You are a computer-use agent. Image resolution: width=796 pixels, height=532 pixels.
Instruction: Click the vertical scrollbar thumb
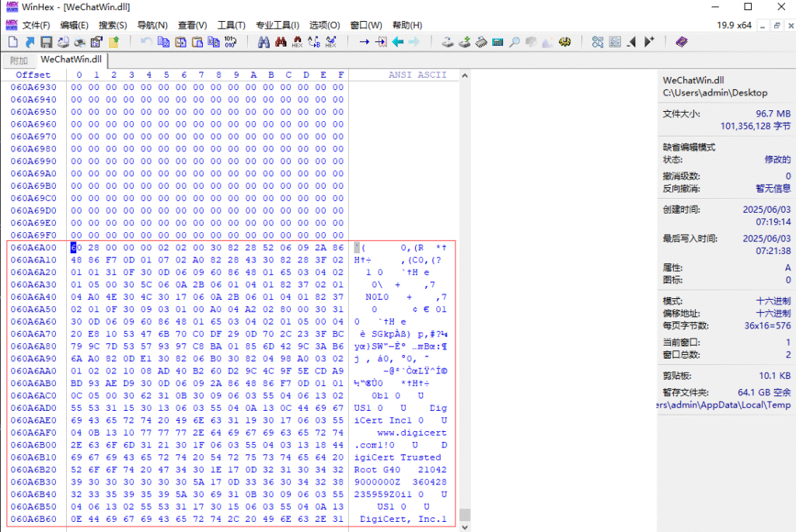click(465, 514)
